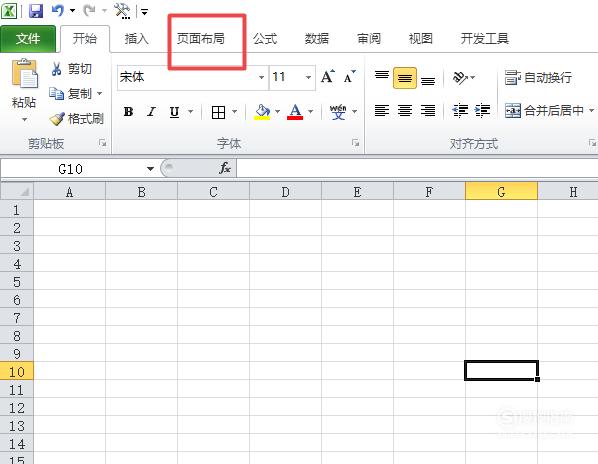Toggle 自动换行 wrap text
This screenshot has height=464, width=598.
pos(538,78)
